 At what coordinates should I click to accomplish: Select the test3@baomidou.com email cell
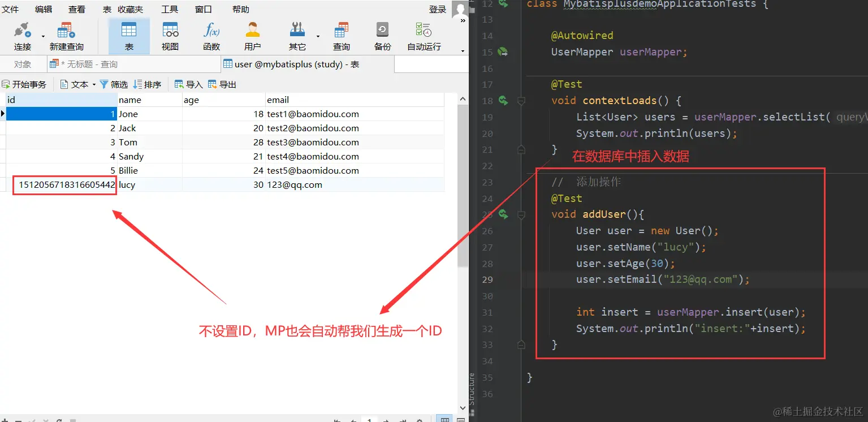click(x=355, y=142)
